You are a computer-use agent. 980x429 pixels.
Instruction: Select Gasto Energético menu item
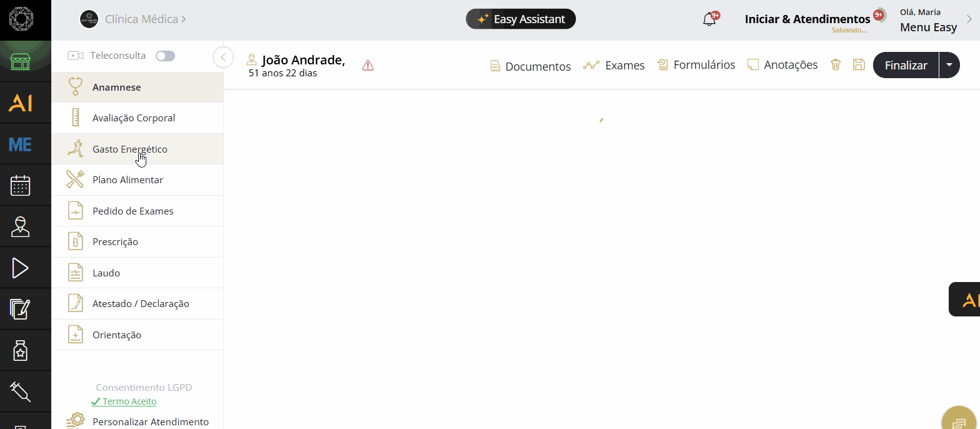click(x=129, y=149)
